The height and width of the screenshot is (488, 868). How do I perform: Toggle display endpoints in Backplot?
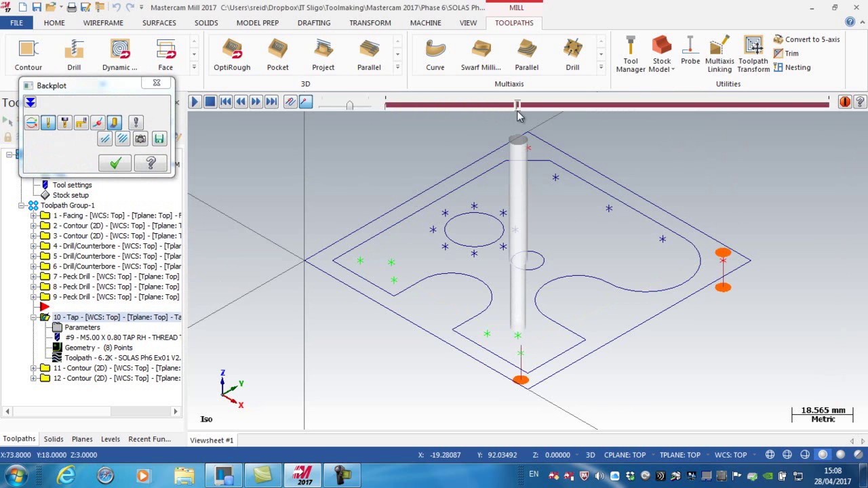point(97,123)
